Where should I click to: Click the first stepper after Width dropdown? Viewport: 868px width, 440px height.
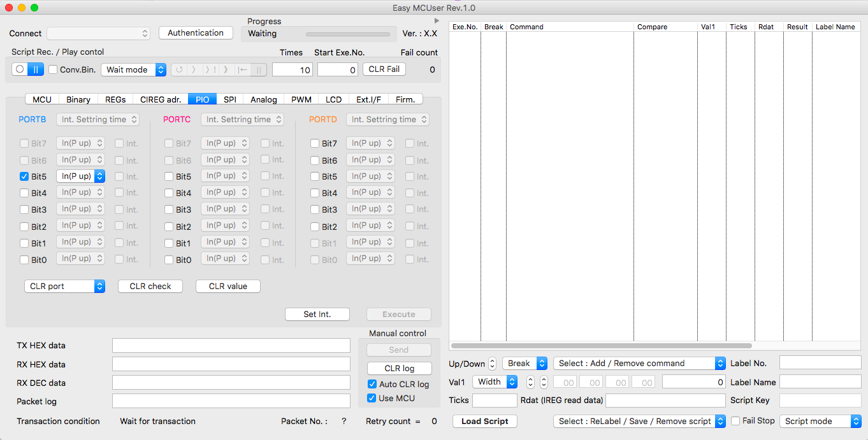(530, 382)
